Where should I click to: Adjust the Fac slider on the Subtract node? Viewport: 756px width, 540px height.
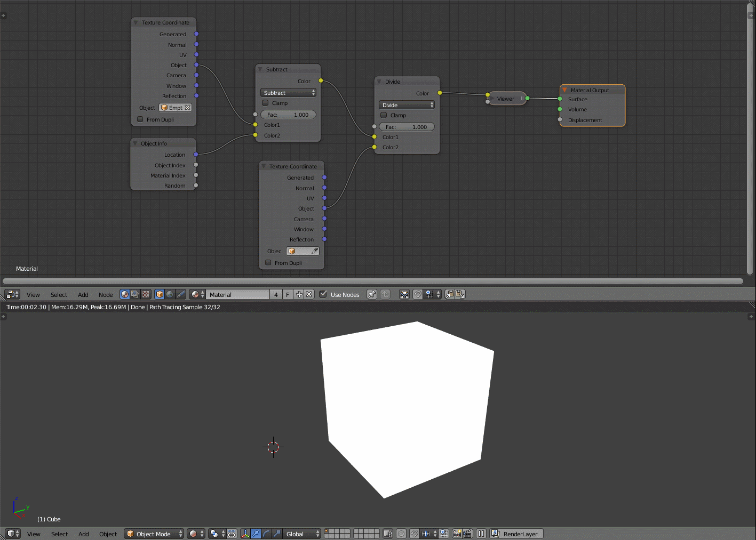(x=288, y=114)
